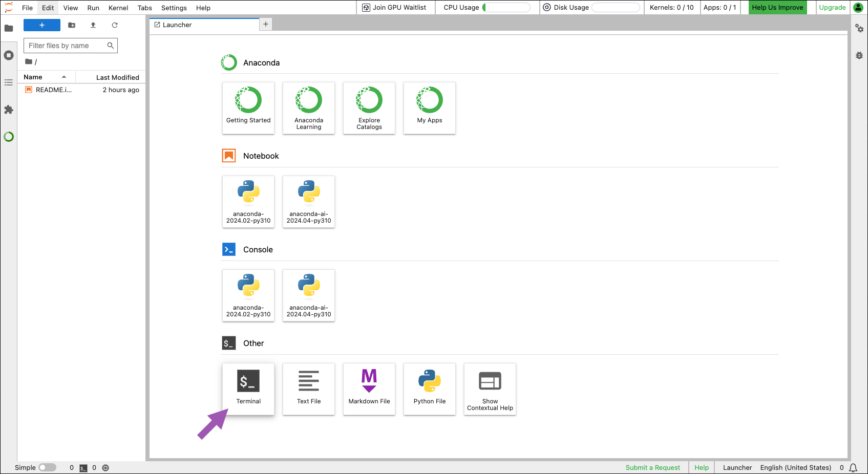868x474 pixels.
Task: Open the Kernel menu
Action: [x=118, y=8]
